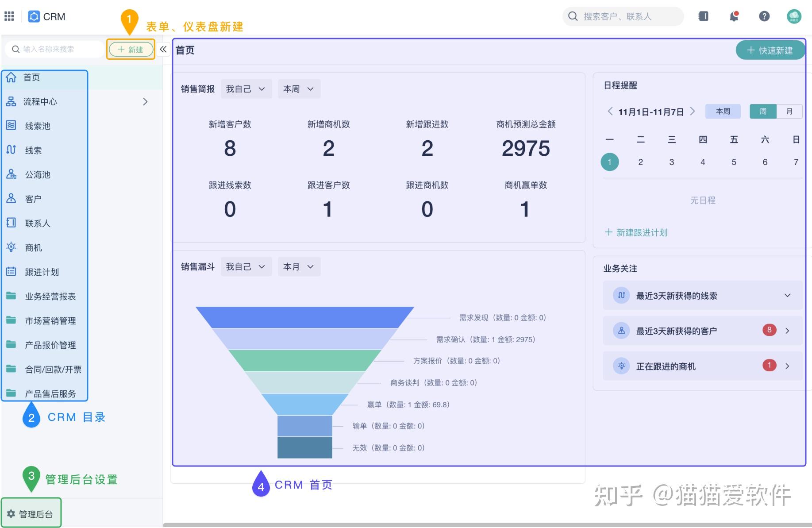This screenshot has width=812, height=528.
Task: Click the 联系人 icon in sidebar
Action: [11, 223]
